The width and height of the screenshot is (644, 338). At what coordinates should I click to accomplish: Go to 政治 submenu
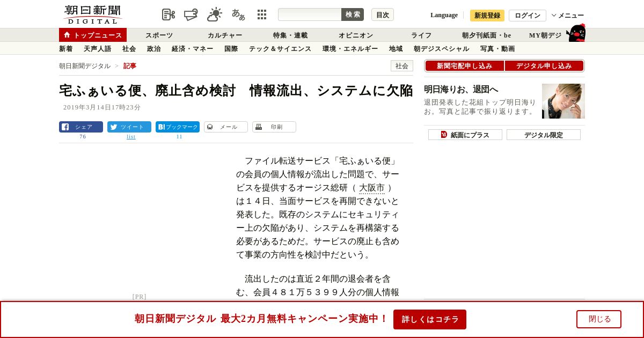[x=154, y=49]
